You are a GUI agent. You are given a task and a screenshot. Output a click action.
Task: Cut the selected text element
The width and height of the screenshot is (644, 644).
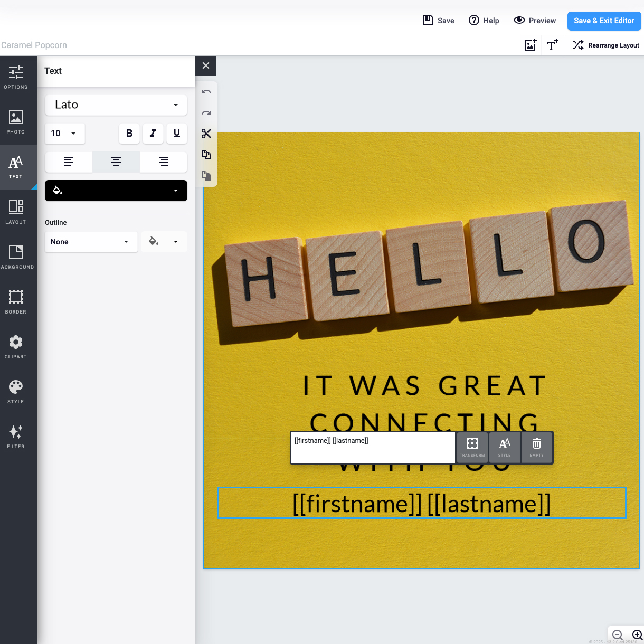pos(206,134)
